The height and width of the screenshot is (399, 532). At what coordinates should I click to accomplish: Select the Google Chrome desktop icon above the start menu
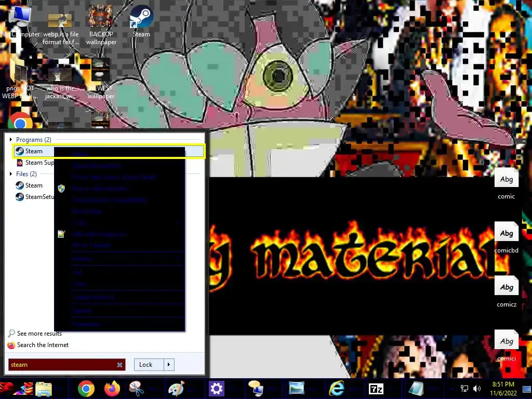click(20, 121)
